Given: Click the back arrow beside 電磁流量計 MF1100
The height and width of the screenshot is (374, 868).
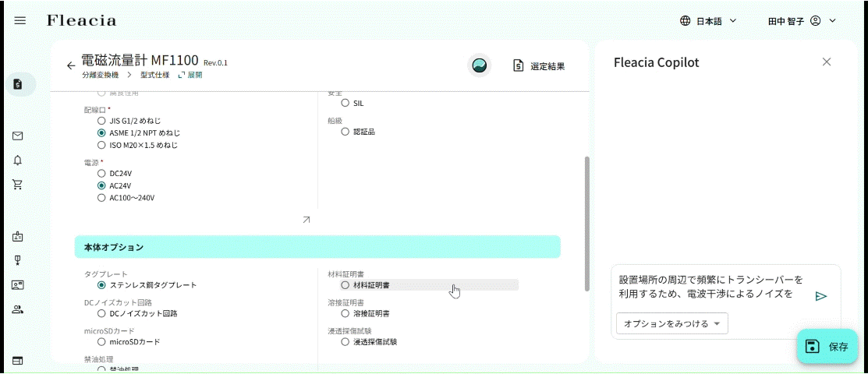Looking at the screenshot, I should tap(71, 65).
